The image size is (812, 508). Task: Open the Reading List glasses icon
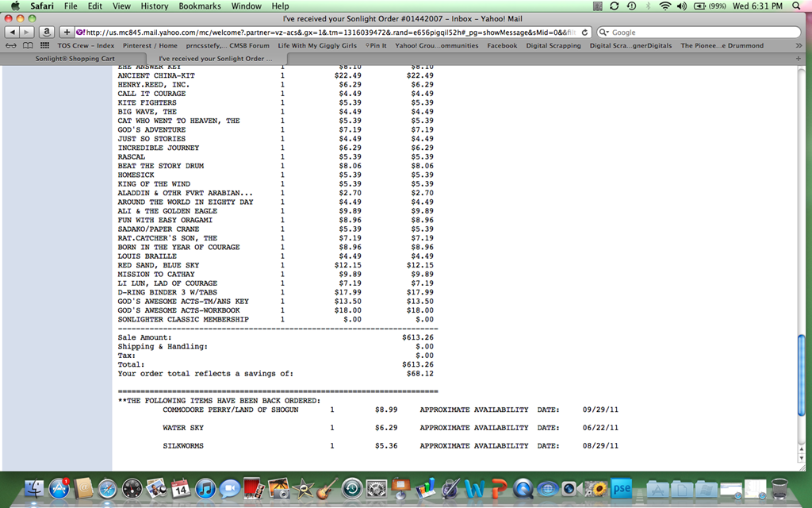(11, 45)
